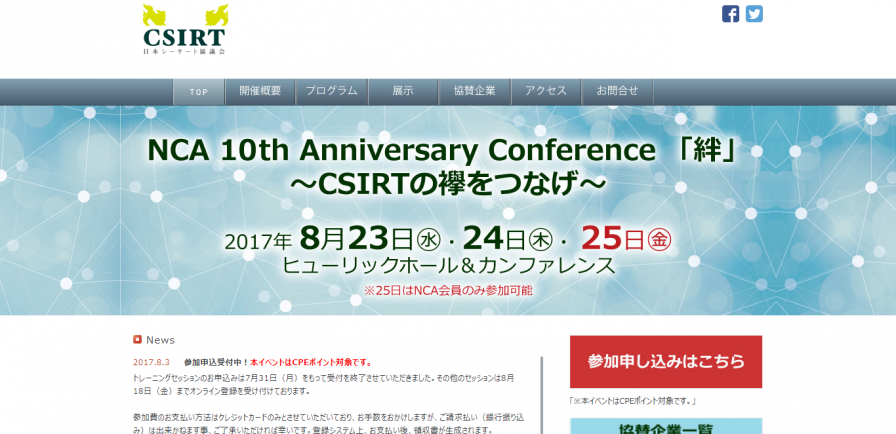Click the News date 2017.8.3
The height and width of the screenshot is (434, 896).
click(152, 362)
